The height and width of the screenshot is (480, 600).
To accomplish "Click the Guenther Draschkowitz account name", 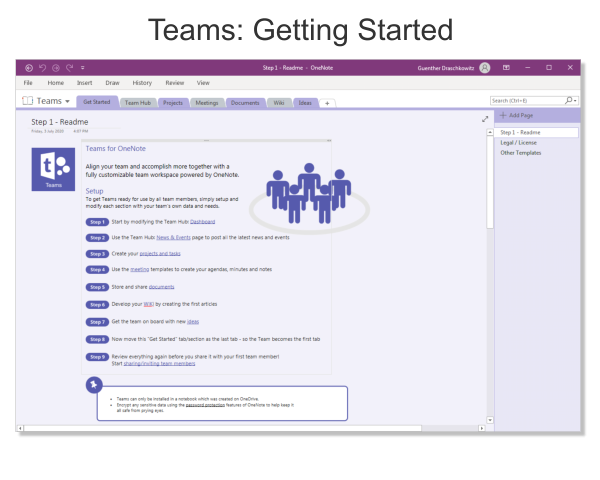I will pyautogui.click(x=446, y=68).
